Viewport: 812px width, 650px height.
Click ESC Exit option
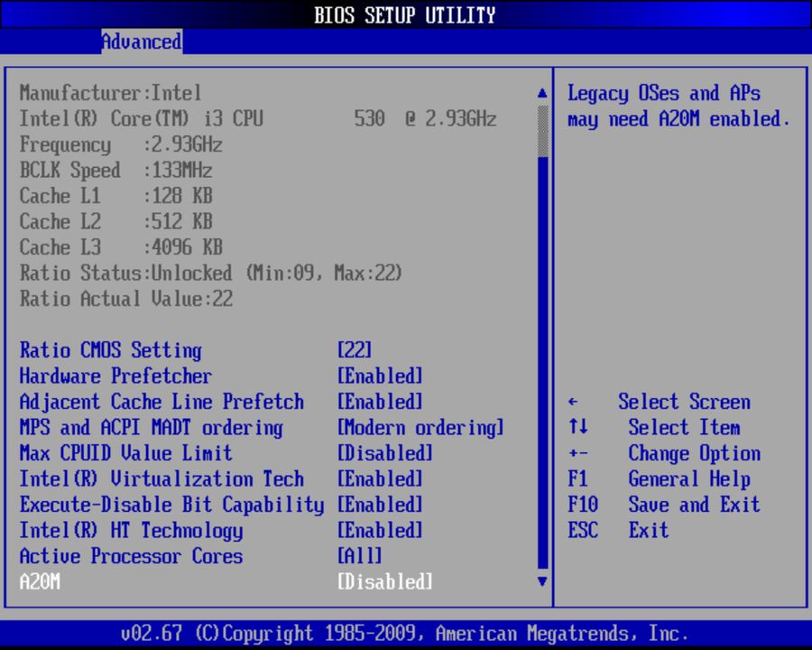click(619, 530)
